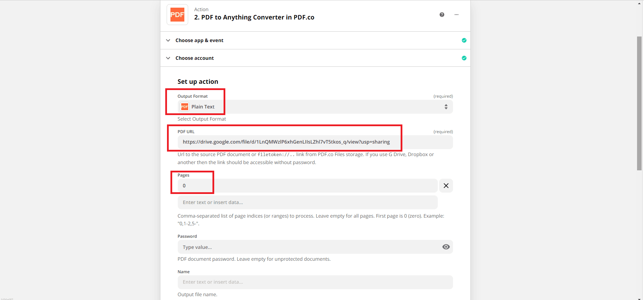The height and width of the screenshot is (300, 644).
Task: Click the PDF icon in Output Format field
Action: 185,107
